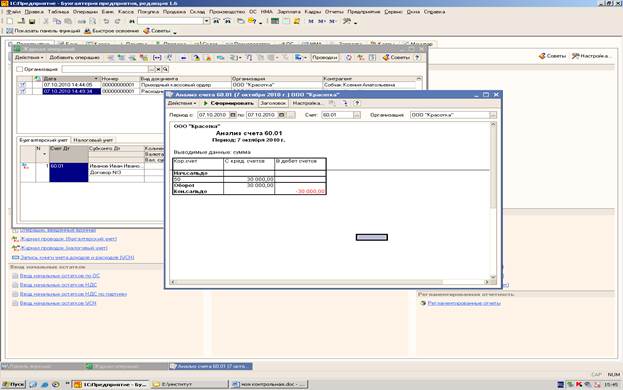Click the report vertical scrollbar
Viewport: 623px width, 390px height.
tap(493, 201)
